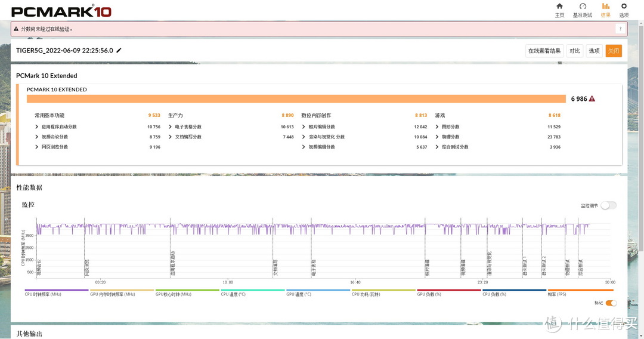This screenshot has height=339, width=644.
Task: Click the PCMark 10 Extended heading
Action: [47, 76]
